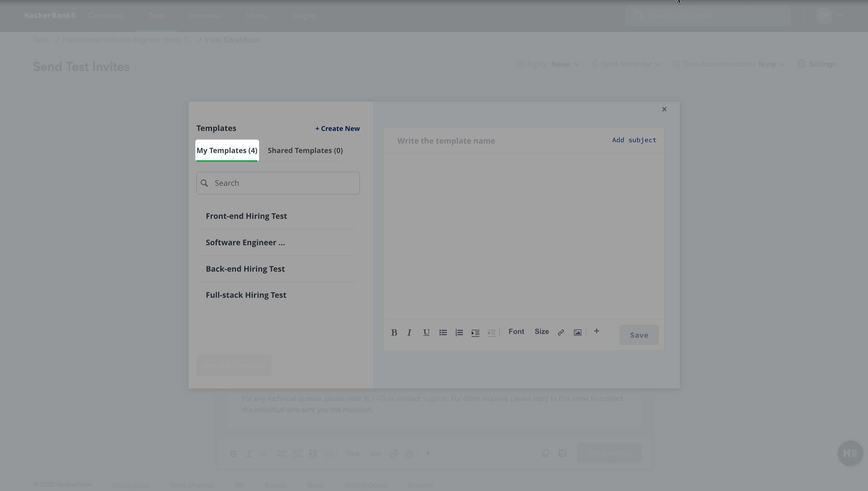
Task: Insert bulleted list in template editor
Action: point(443,333)
